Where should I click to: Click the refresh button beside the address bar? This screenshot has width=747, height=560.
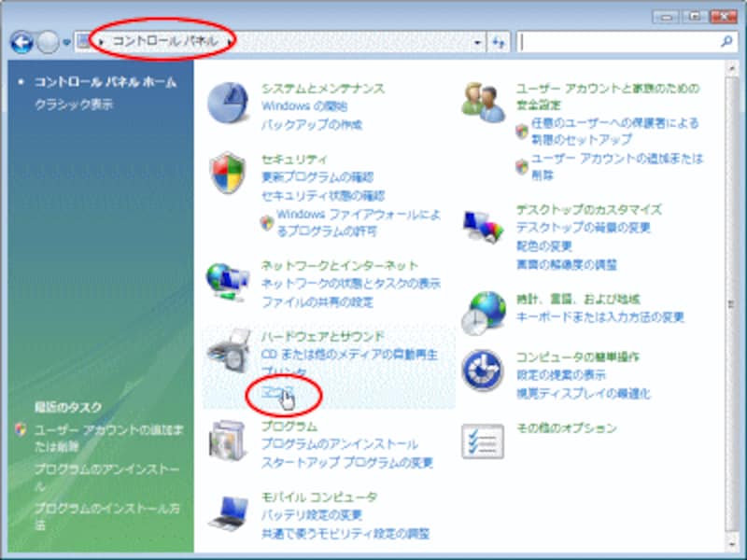point(499,43)
